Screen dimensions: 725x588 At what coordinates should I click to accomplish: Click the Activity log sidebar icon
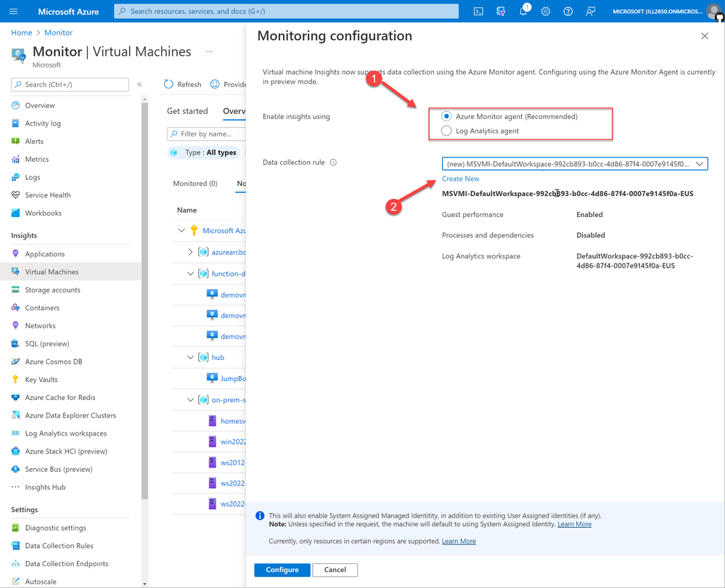click(x=16, y=123)
